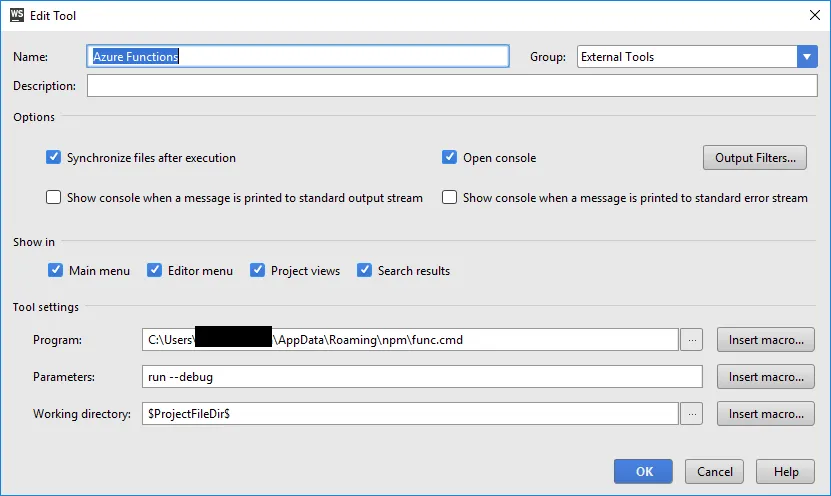Click the Name field with Azure Functions

coord(298,56)
